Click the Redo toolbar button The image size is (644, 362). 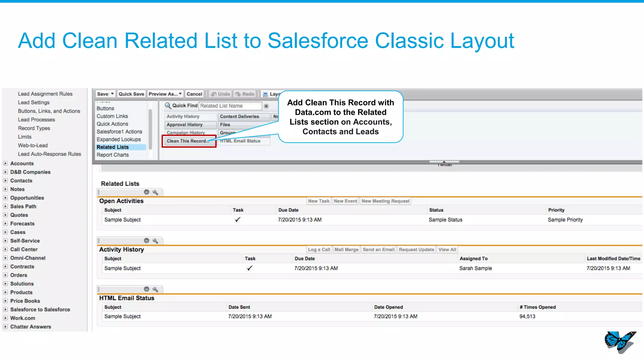(x=245, y=94)
